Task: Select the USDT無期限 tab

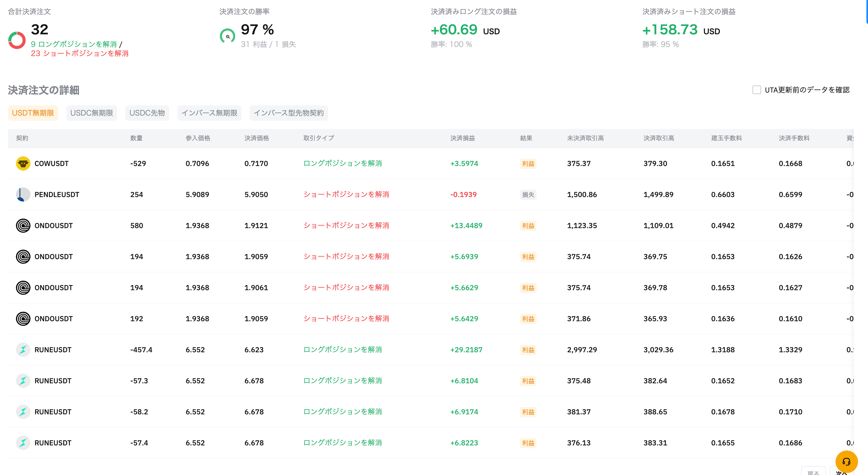Action: pos(33,113)
